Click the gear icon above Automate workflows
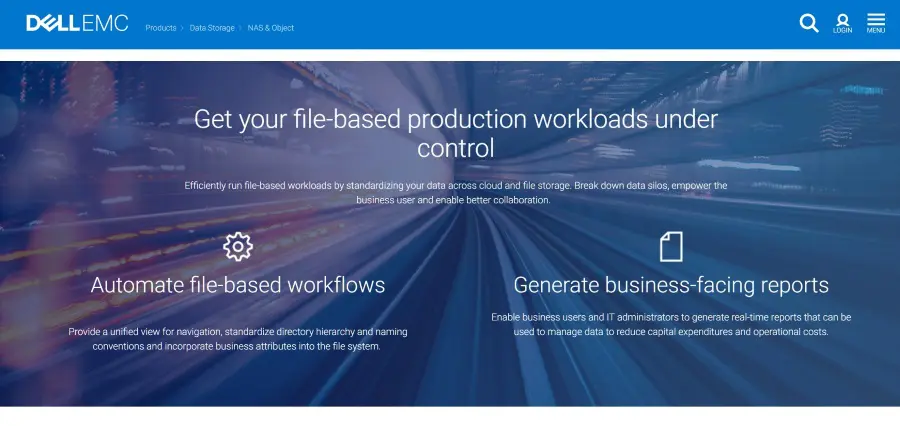Image resolution: width=900 pixels, height=426 pixels. [238, 246]
